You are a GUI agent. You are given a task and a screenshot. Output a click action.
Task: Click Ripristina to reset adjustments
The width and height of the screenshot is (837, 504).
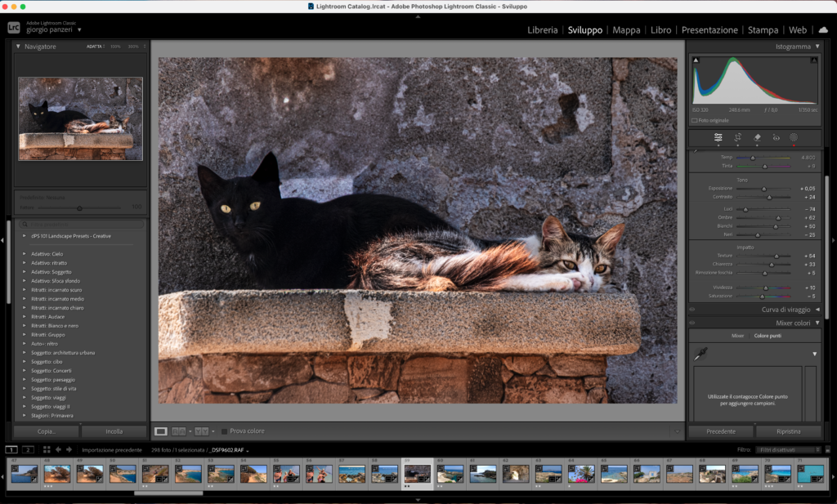coord(789,430)
